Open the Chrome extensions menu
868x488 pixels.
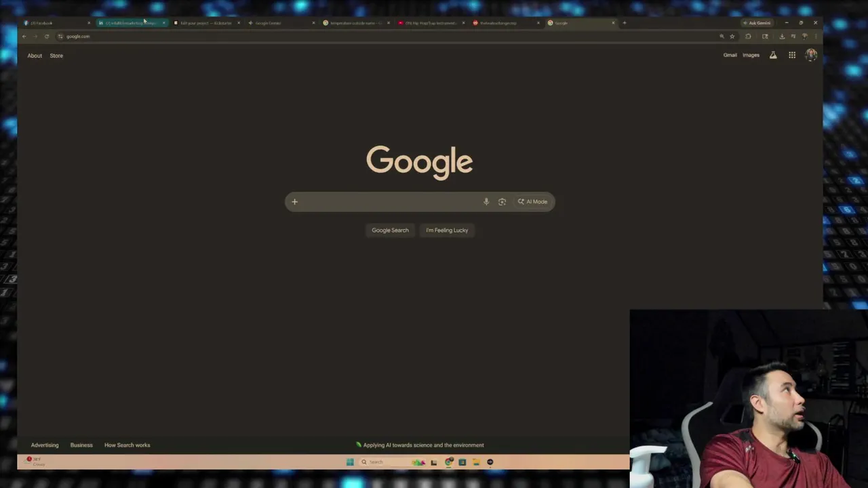coord(748,37)
